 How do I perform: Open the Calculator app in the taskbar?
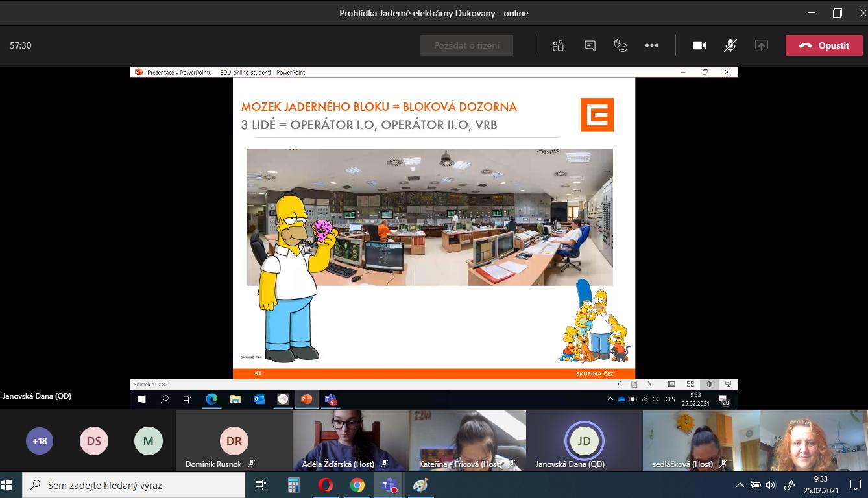click(x=294, y=485)
